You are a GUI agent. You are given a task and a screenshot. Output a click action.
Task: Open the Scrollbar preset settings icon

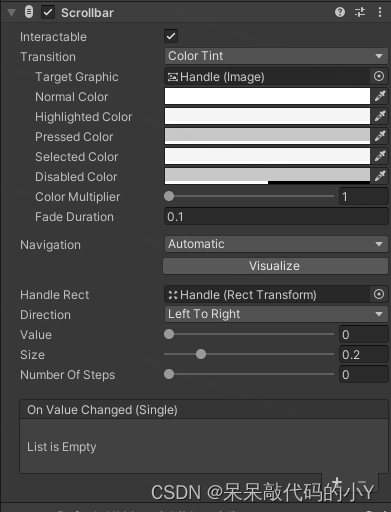(360, 12)
